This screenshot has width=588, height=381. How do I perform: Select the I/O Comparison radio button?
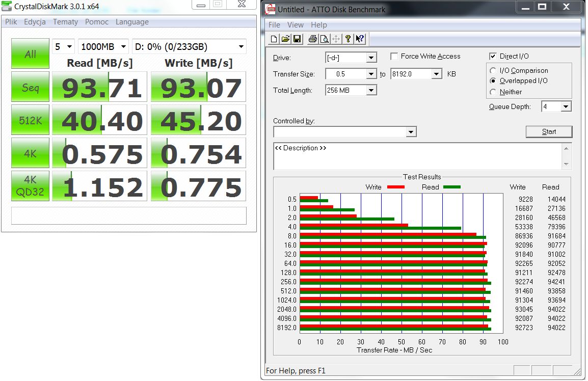[x=493, y=70]
